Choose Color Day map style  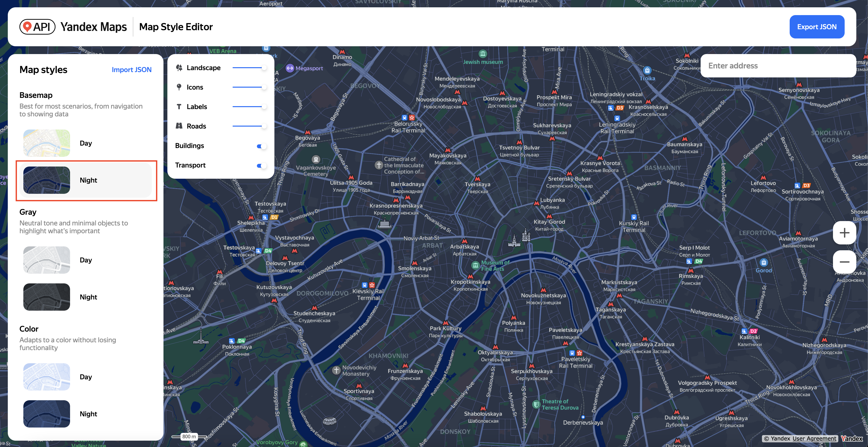click(x=86, y=377)
